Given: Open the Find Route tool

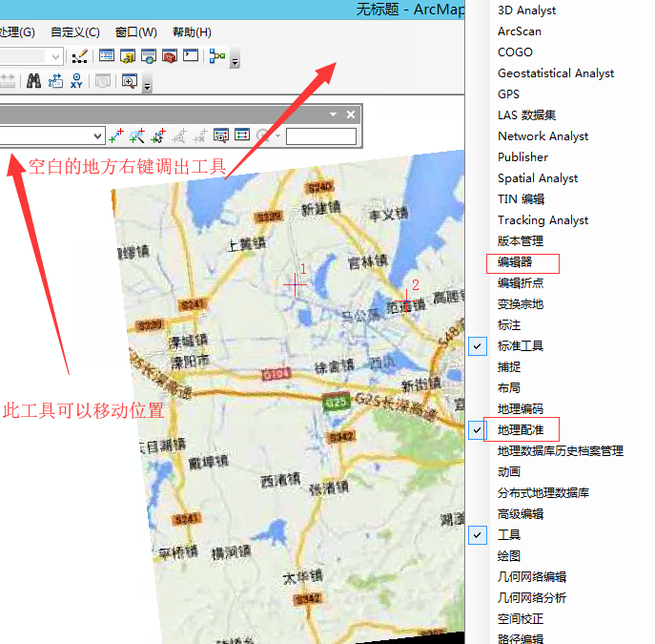Looking at the screenshot, I should click(55, 80).
